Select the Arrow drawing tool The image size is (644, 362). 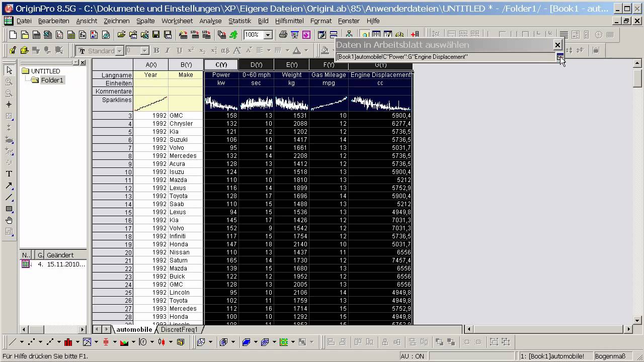9,186
